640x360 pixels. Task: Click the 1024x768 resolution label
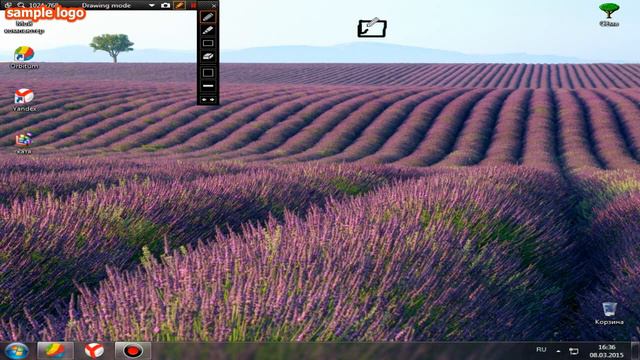click(43, 5)
